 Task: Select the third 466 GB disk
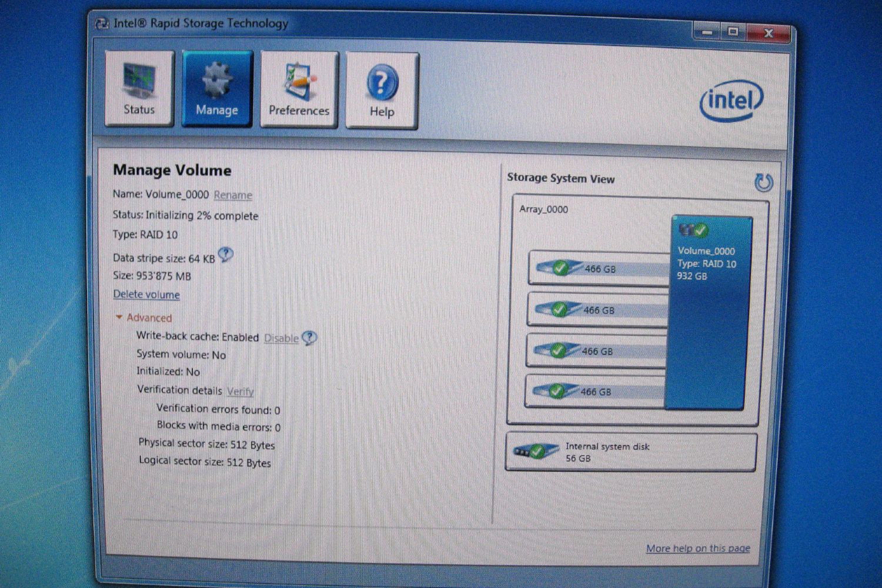[x=594, y=351]
